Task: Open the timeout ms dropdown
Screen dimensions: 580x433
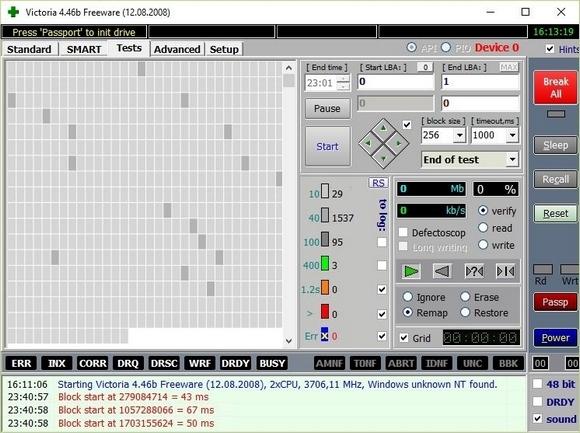Action: pos(512,135)
